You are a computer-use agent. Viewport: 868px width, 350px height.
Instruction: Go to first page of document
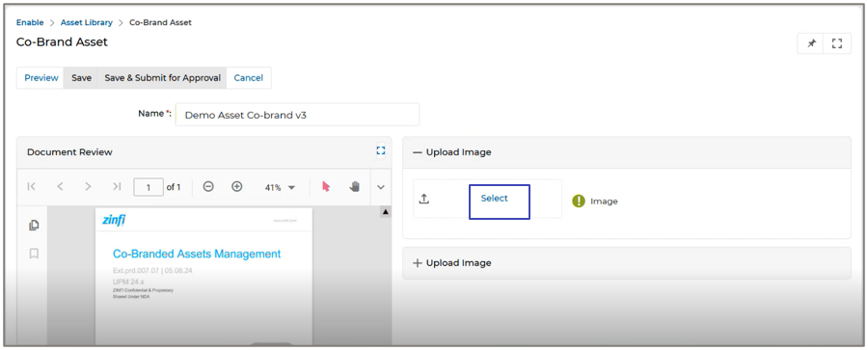(32, 187)
